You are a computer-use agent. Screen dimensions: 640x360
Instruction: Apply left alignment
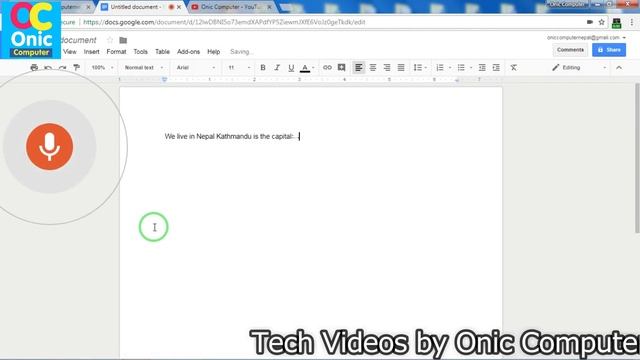(358, 68)
